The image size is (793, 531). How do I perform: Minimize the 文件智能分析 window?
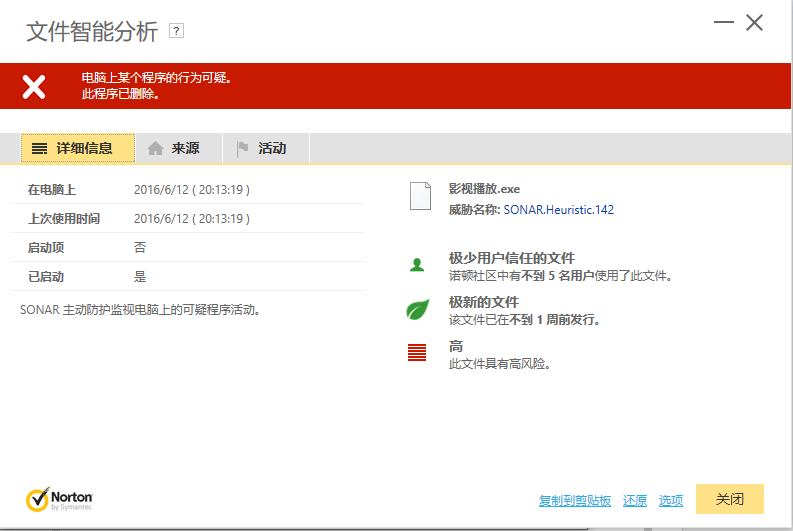click(724, 22)
